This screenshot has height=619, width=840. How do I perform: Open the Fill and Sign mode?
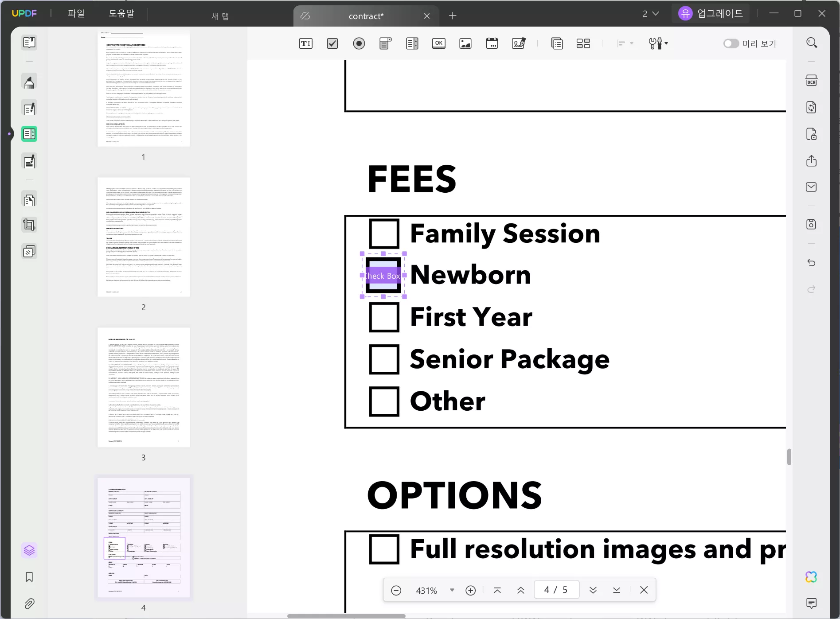29,161
